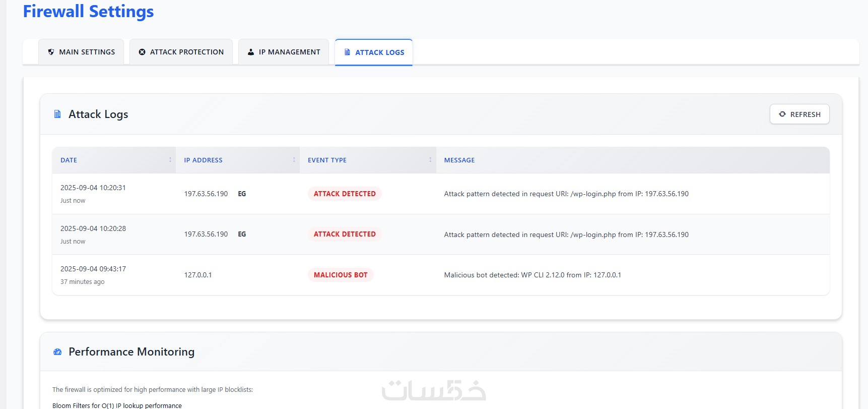Click the refresh arrows icon
The image size is (868, 409).
click(x=782, y=114)
